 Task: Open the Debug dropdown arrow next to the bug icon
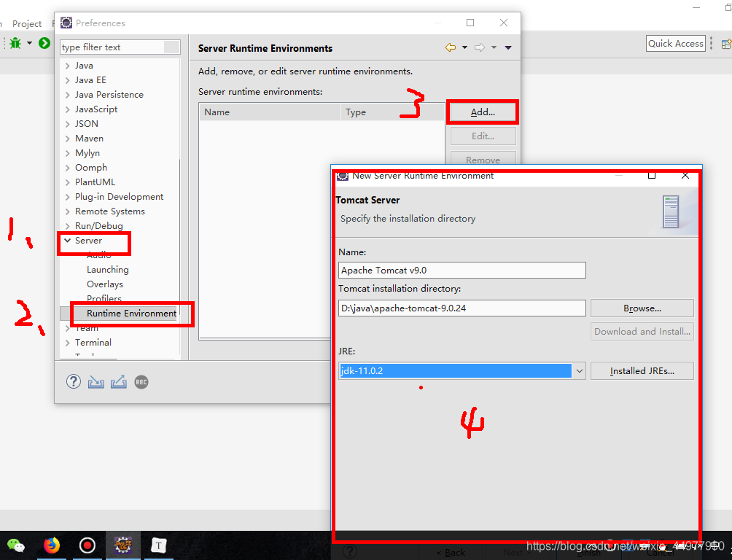29,44
